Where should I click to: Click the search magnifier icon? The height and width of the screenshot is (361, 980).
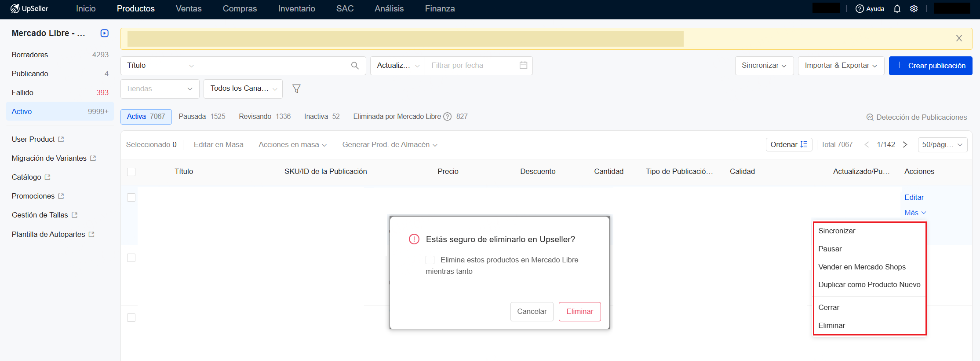tap(355, 66)
